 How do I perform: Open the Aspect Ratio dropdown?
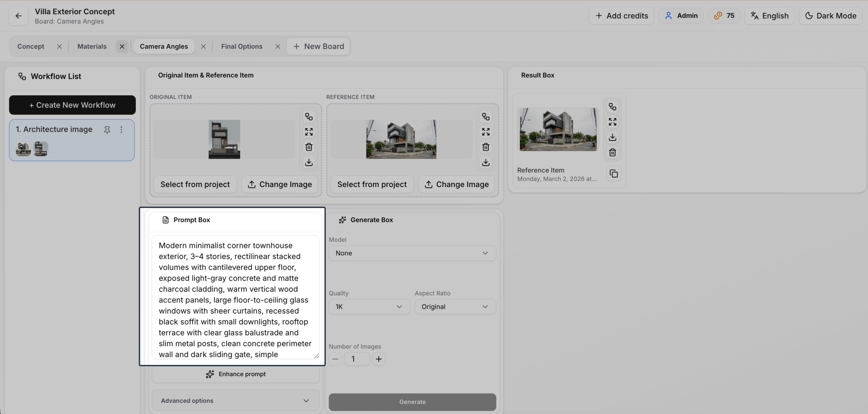(x=455, y=307)
